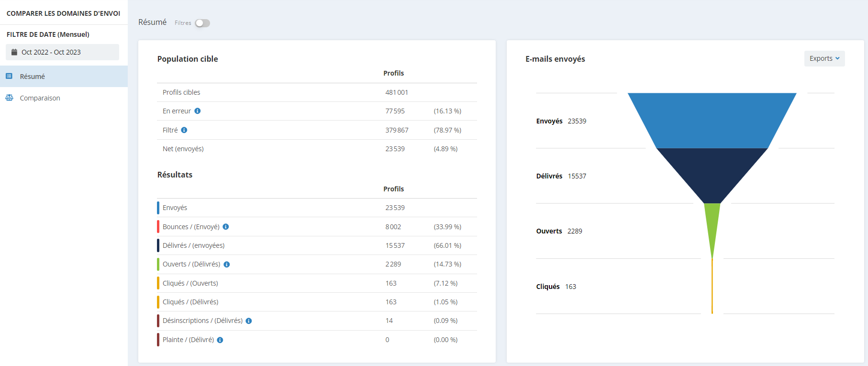The height and width of the screenshot is (366, 868).
Task: Click the calendar icon in date filter
Action: (x=14, y=52)
